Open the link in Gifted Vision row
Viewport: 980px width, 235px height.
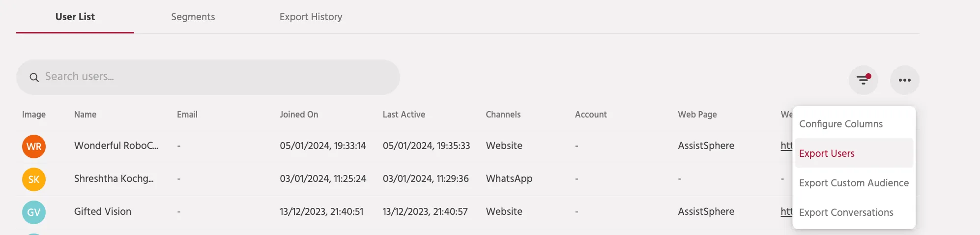point(786,211)
